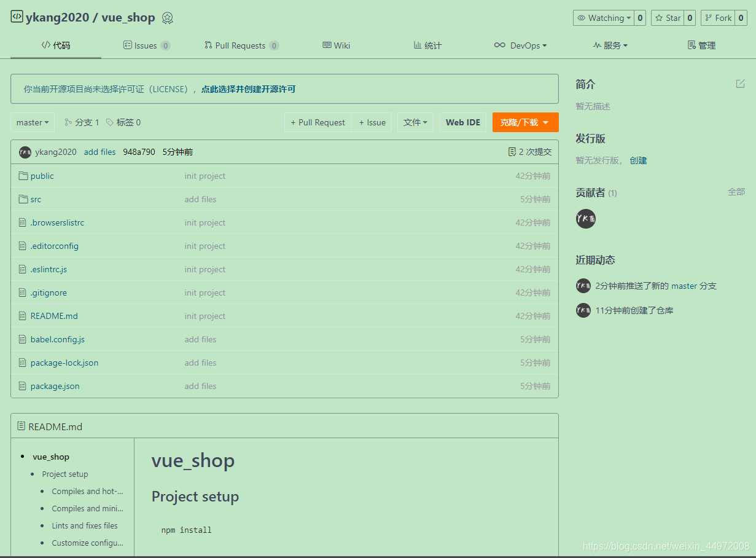Click the + Pull Request button
Screen dimensions: 756x558
(318, 122)
